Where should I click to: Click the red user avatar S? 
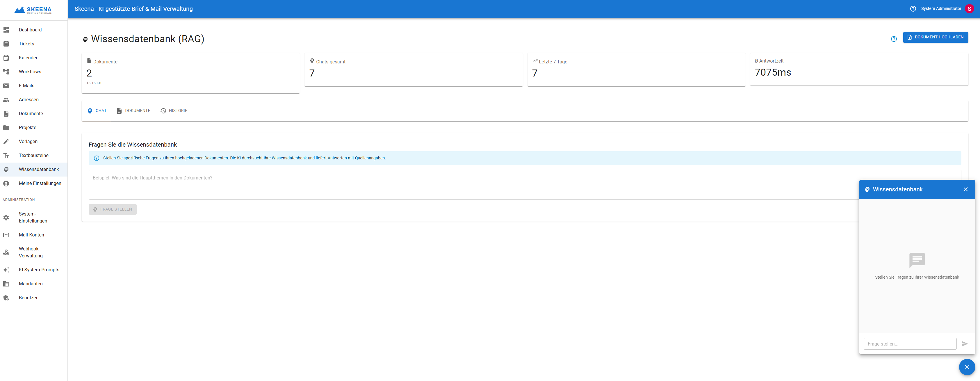(969, 9)
